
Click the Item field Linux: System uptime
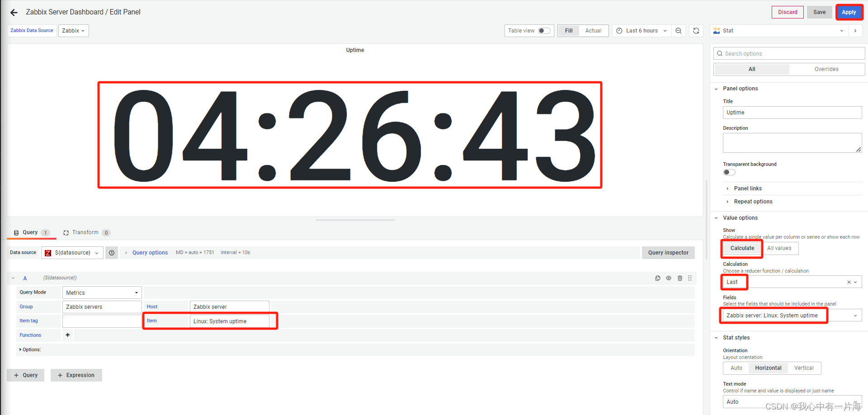[229, 321]
